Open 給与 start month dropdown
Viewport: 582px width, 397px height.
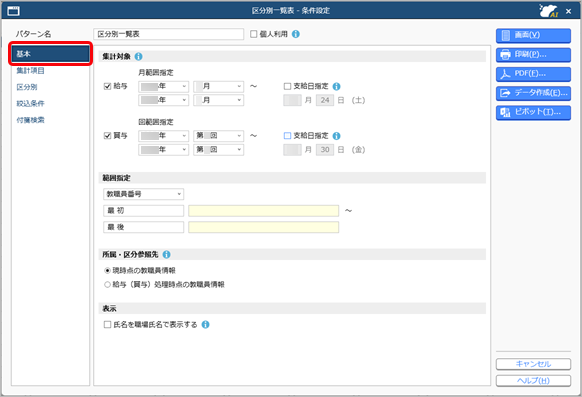[x=218, y=86]
